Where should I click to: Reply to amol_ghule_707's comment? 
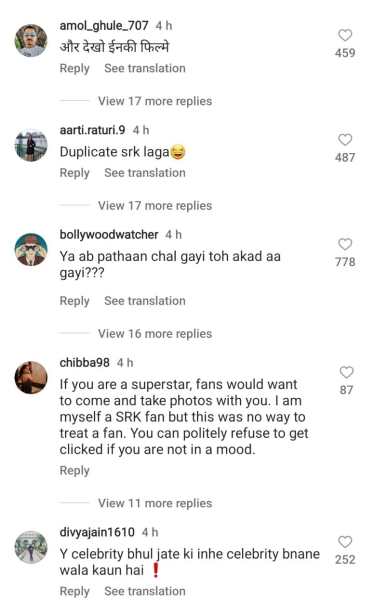[x=75, y=68]
